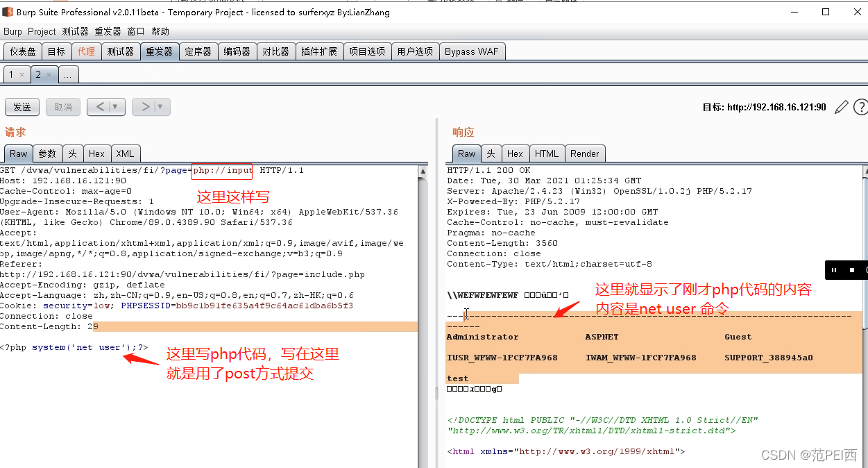Select response Render view tab

tap(585, 153)
